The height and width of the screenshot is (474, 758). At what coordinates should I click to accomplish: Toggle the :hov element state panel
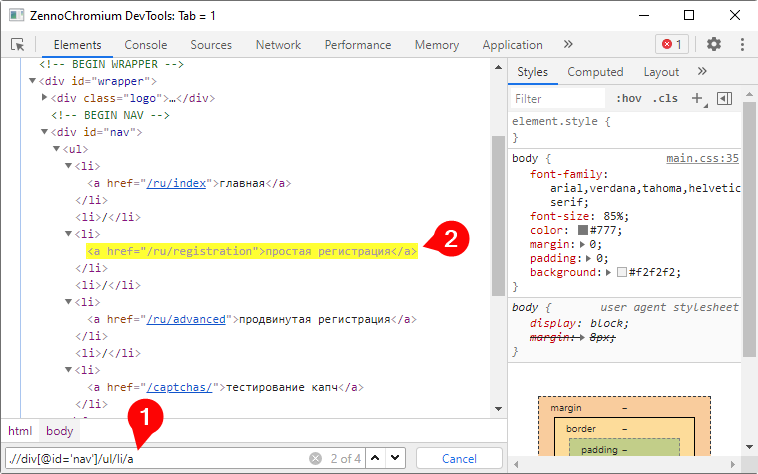click(629, 98)
